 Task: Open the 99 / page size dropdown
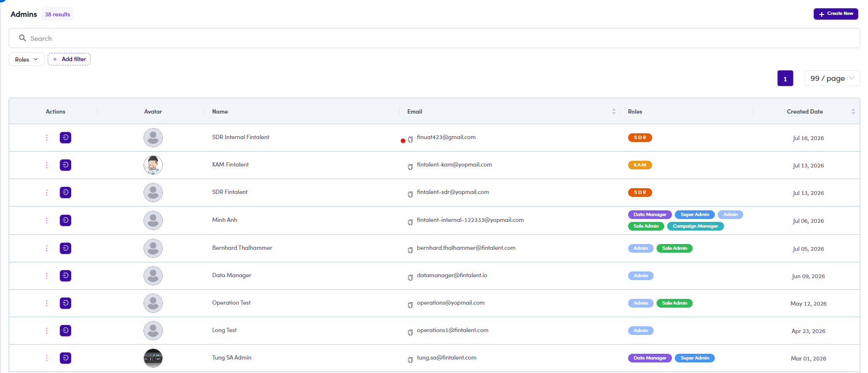pos(832,78)
